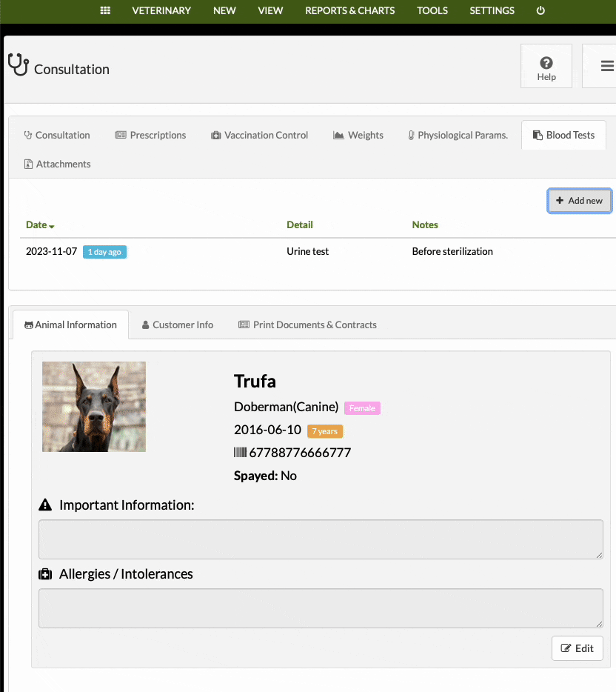The width and height of the screenshot is (616, 692).
Task: Open the Help question mark icon
Action: pyautogui.click(x=546, y=63)
